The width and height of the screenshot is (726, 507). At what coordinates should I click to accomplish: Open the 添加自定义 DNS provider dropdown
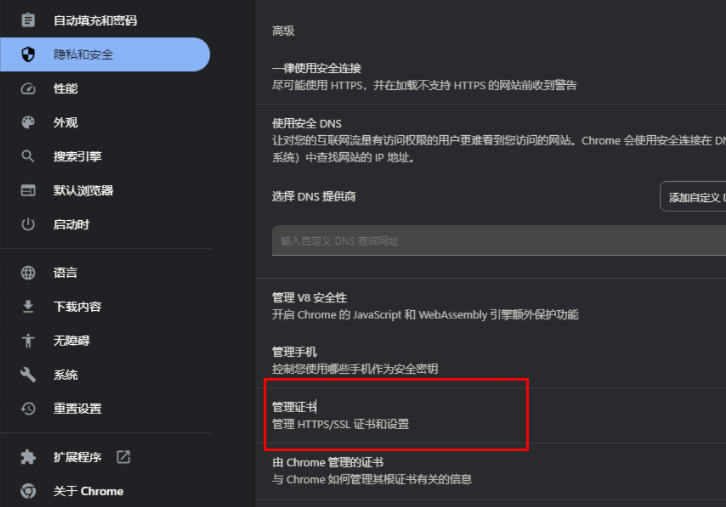(693, 197)
